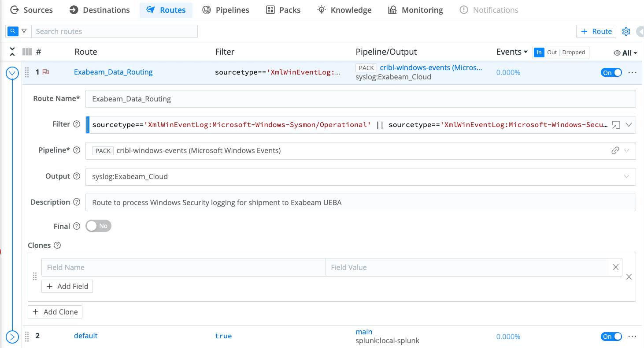The image size is (644, 348).
Task: Toggle the default route On switch
Action: click(x=611, y=337)
